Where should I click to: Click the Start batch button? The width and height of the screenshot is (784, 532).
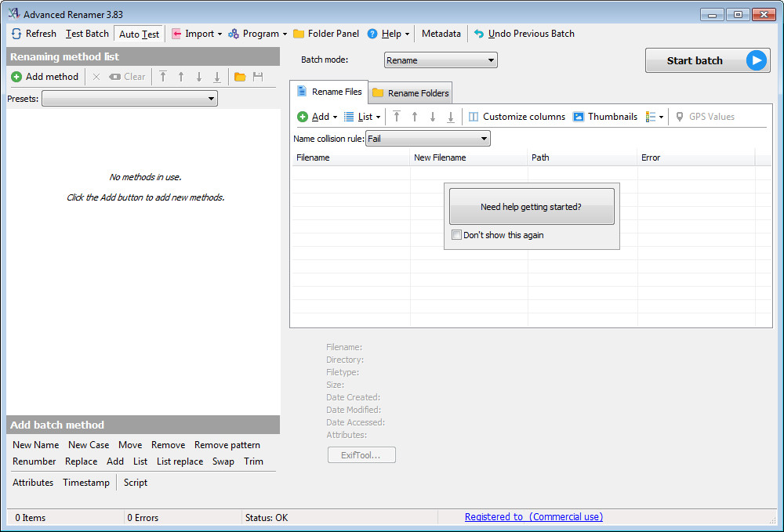[707, 60]
